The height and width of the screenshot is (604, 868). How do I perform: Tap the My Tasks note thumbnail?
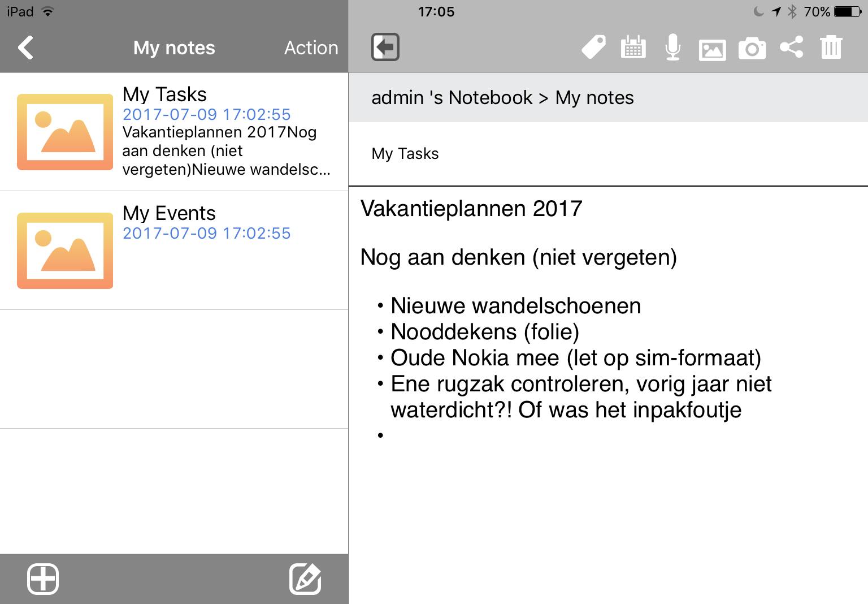(x=65, y=132)
